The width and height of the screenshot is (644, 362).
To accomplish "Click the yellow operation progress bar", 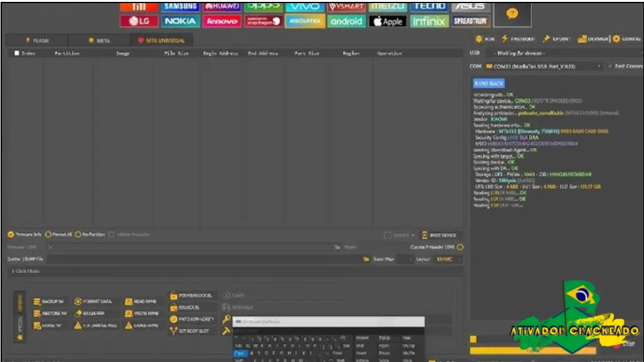I will (533, 351).
